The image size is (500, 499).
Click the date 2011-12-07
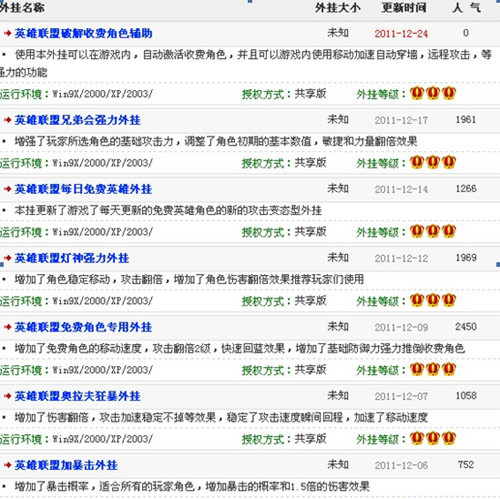[x=401, y=396]
